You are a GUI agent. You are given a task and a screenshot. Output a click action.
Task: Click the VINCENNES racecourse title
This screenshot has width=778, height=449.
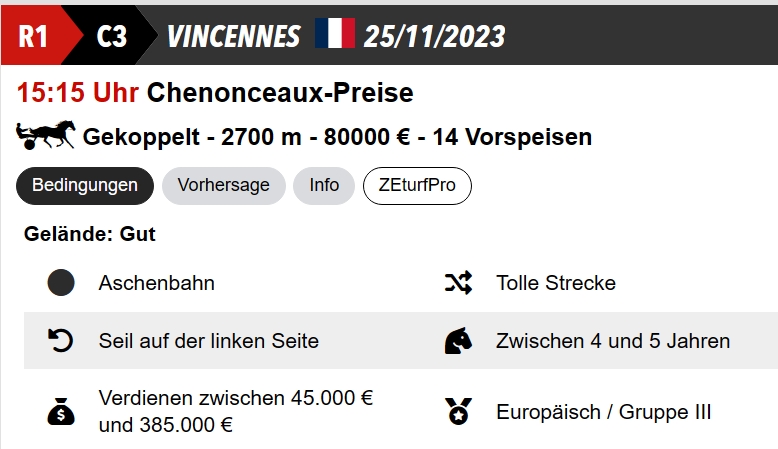tap(233, 36)
